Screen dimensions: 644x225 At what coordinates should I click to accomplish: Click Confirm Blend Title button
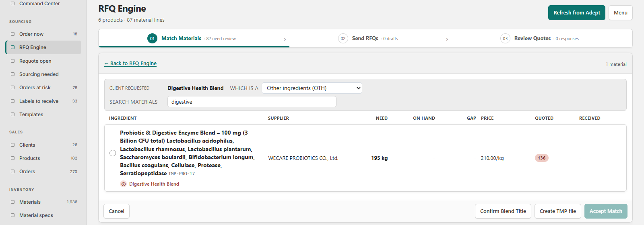pyautogui.click(x=503, y=211)
